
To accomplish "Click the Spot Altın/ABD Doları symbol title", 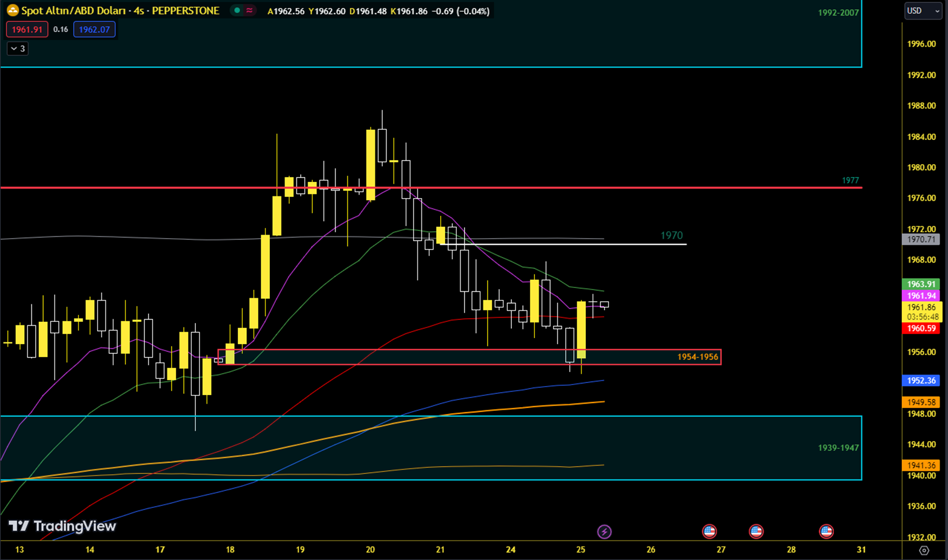I will pos(120,11).
